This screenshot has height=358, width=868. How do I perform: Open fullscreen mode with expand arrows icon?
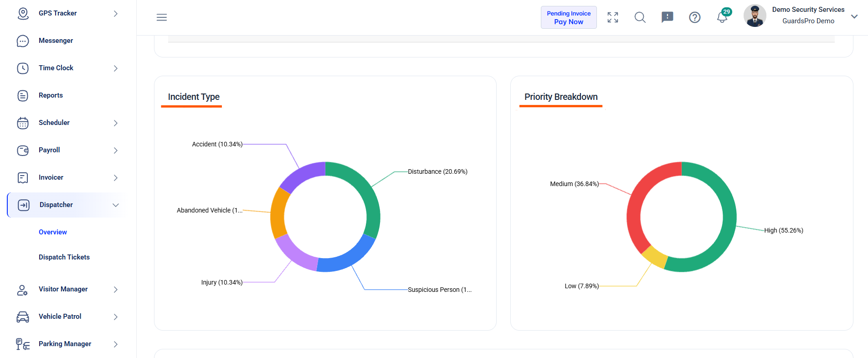613,17
